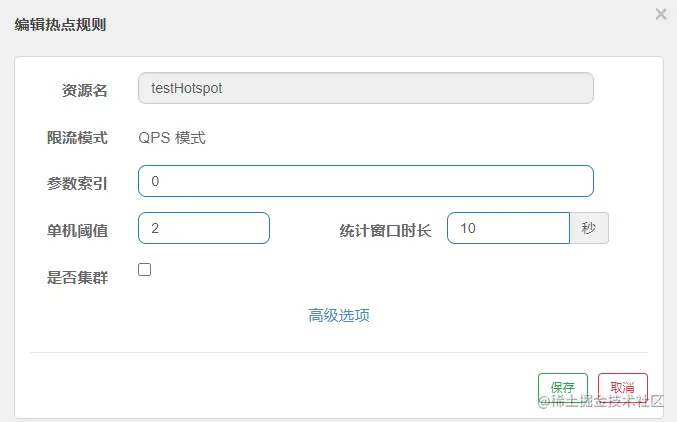Focus the 参数索引 input field
The image size is (677, 422).
(x=366, y=181)
